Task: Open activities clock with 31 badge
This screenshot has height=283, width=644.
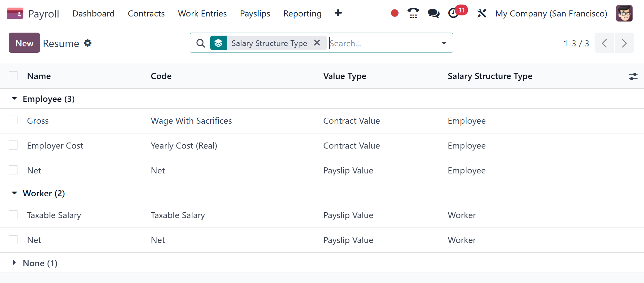Action: 454,13
